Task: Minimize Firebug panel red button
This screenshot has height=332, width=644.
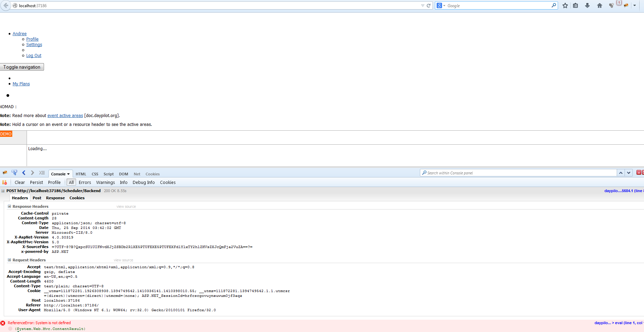Action: point(639,173)
